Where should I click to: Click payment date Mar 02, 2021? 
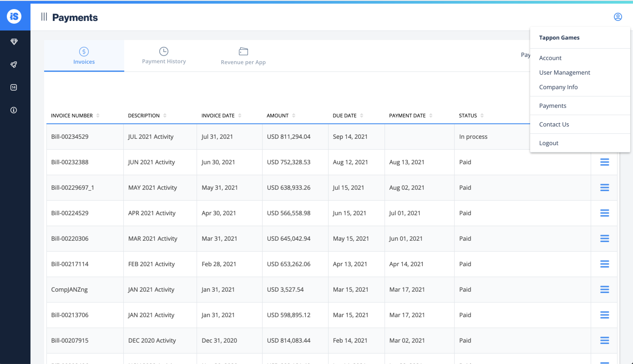[407, 341]
